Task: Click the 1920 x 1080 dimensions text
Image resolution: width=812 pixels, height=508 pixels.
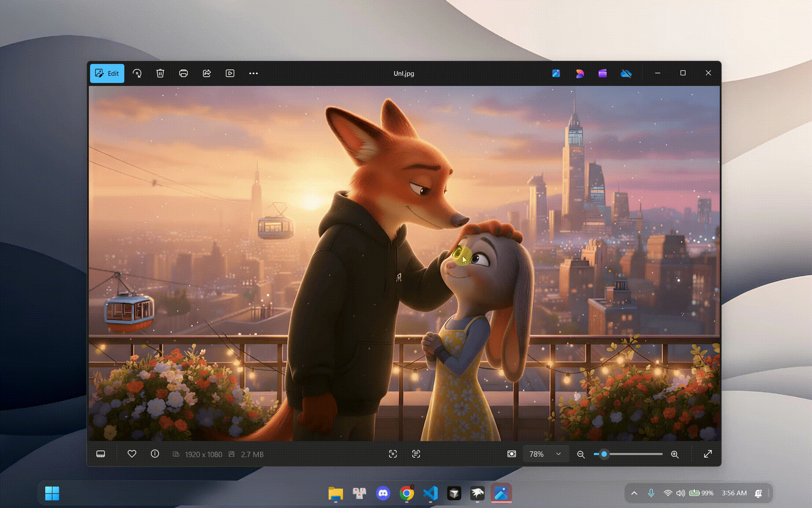Action: pos(203,454)
